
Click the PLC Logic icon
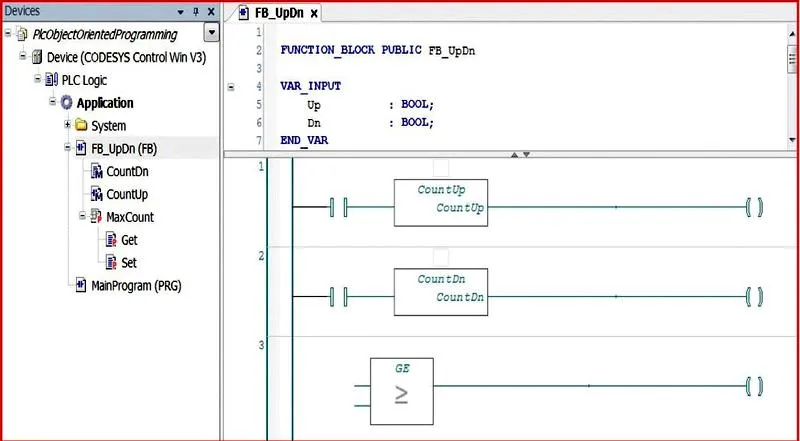point(52,80)
